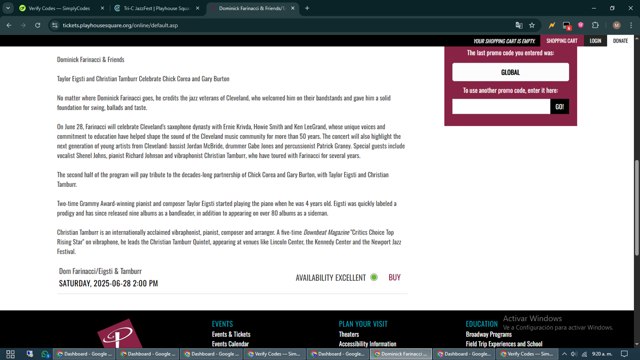Viewport: 640px width, 360px height.
Task: Click the Login link
Action: [595, 41]
